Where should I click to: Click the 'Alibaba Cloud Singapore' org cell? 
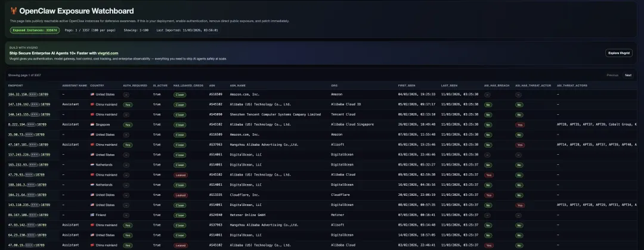(x=352, y=124)
